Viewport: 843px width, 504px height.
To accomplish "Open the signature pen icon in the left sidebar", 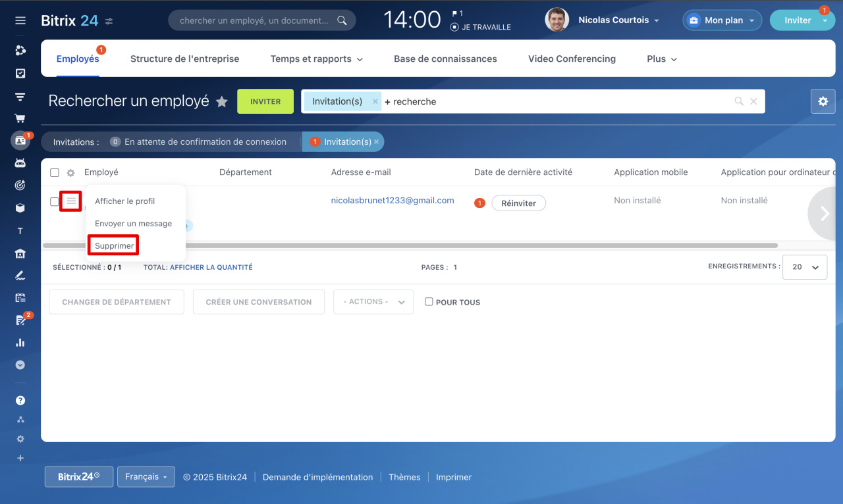I will point(20,276).
